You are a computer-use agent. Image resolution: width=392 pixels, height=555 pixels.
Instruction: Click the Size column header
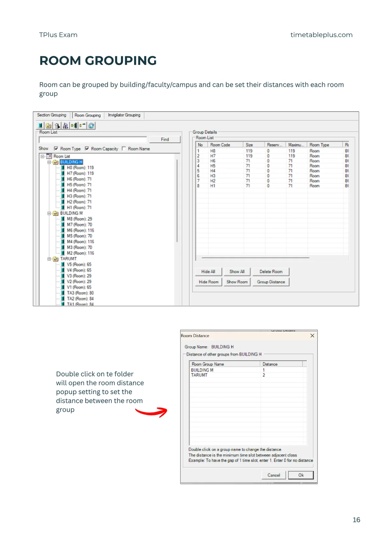(x=254, y=145)
